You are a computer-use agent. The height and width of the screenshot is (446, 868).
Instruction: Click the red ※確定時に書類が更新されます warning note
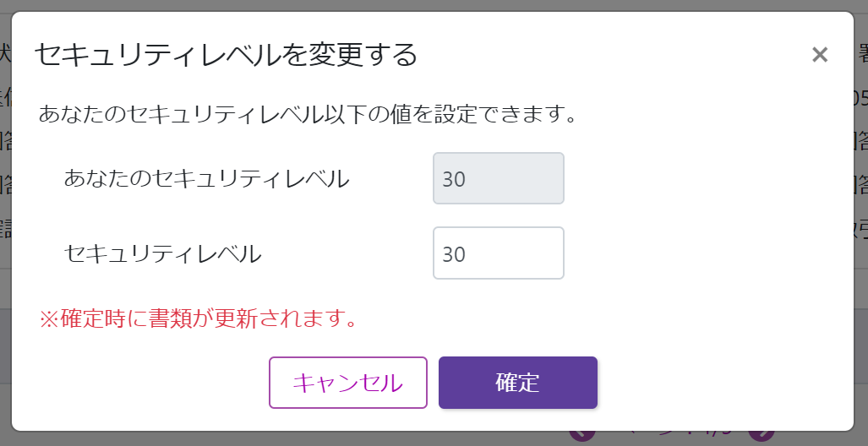point(197,318)
